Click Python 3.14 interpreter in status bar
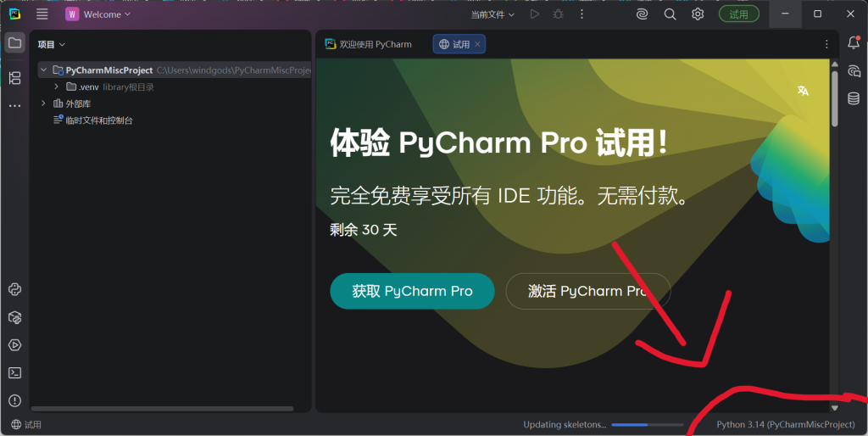The width and height of the screenshot is (868, 436). point(785,424)
